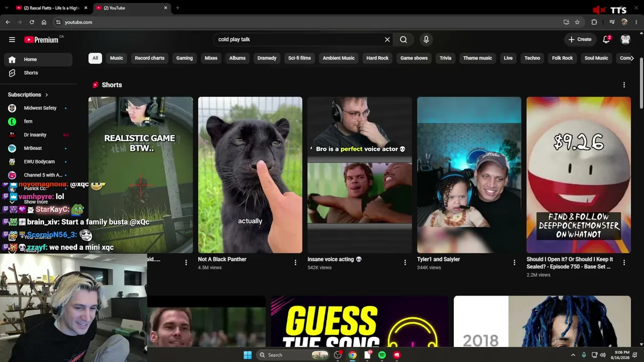This screenshot has width=644, height=362.
Task: Go back in the browser
Action: [x=8, y=22]
